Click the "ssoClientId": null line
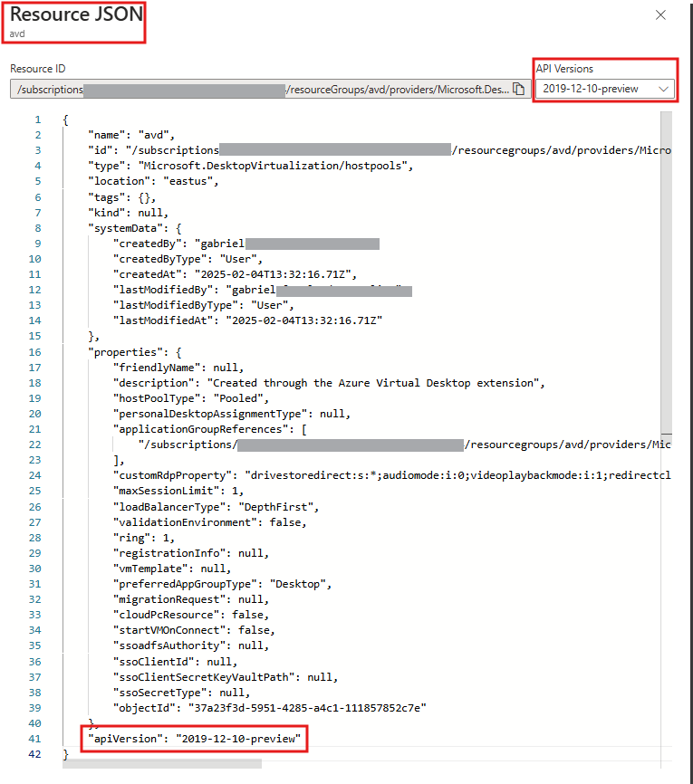Image resolution: width=693 pixels, height=784 pixels. tap(176, 662)
